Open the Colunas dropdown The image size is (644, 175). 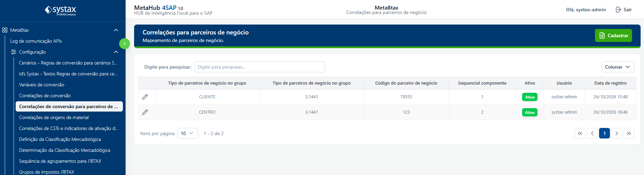618,67
